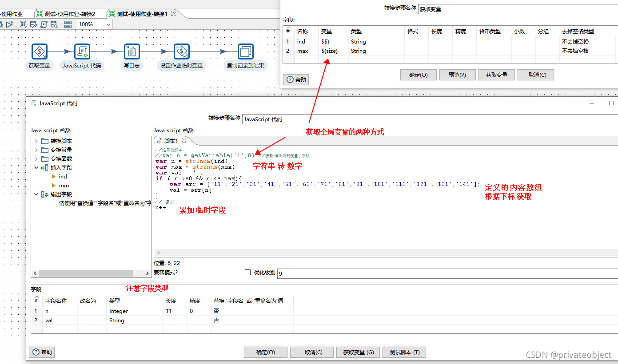Select the 写日志 step icon
Image resolution: width=618 pixels, height=364 pixels.
[x=131, y=51]
